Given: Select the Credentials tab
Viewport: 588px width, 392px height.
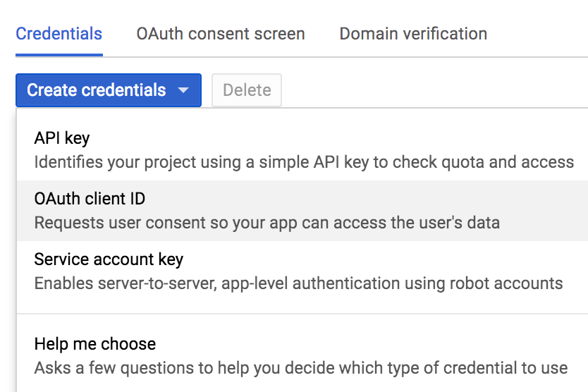Looking at the screenshot, I should pyautogui.click(x=59, y=34).
